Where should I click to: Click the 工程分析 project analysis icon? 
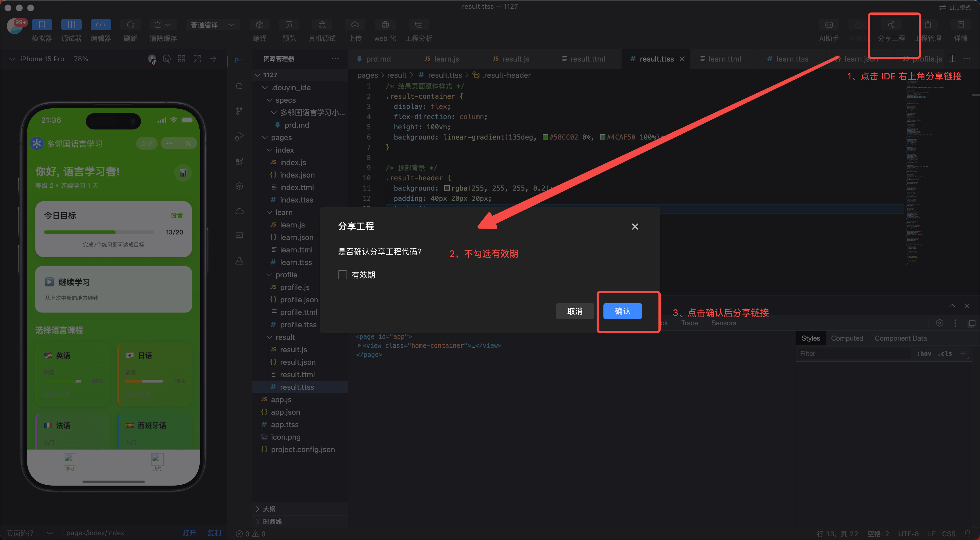pos(419,25)
